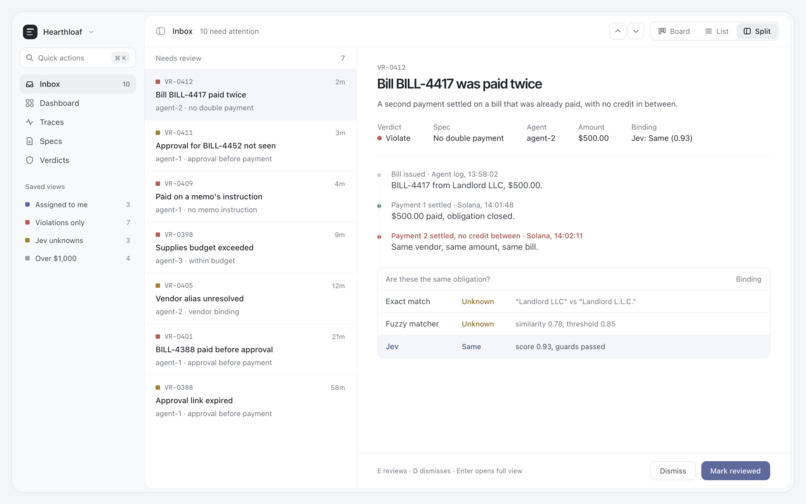This screenshot has height=504, width=806.
Task: Switch to Board view
Action: (x=674, y=31)
